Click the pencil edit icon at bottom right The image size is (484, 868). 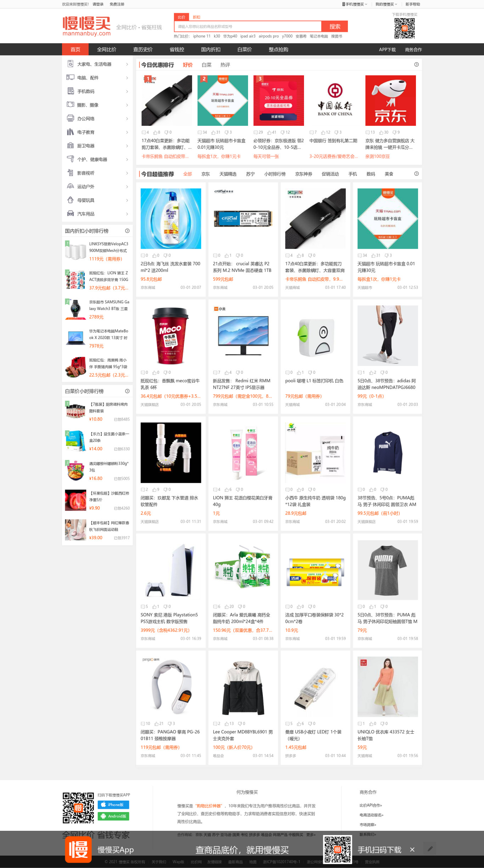pyautogui.click(x=430, y=849)
